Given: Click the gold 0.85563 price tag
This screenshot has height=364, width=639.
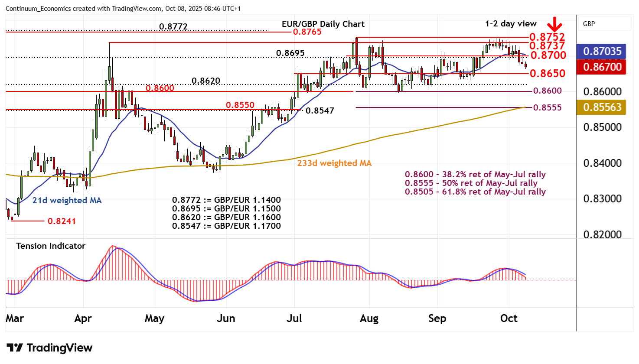Looking at the screenshot, I should tap(602, 107).
